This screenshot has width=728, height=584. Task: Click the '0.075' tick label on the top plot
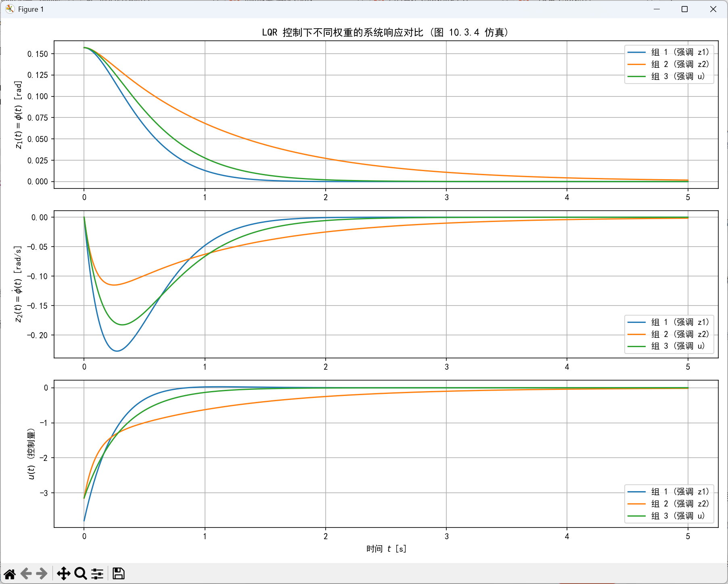(x=38, y=118)
